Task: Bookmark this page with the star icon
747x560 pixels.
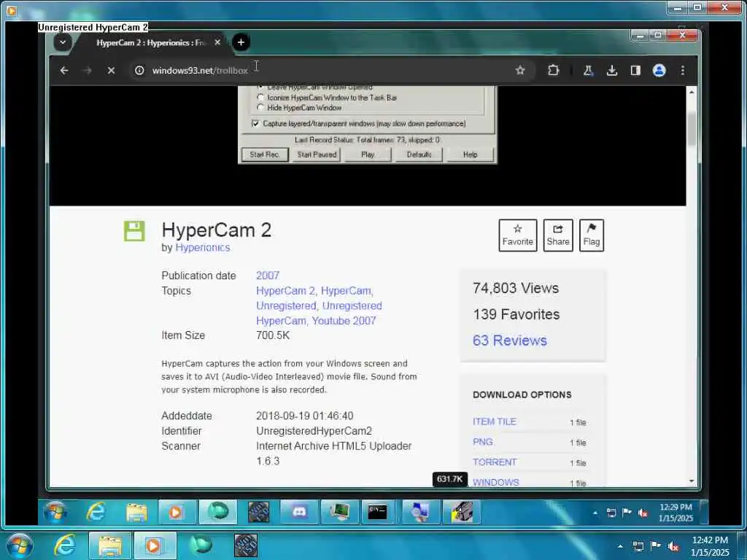Action: pyautogui.click(x=519, y=71)
